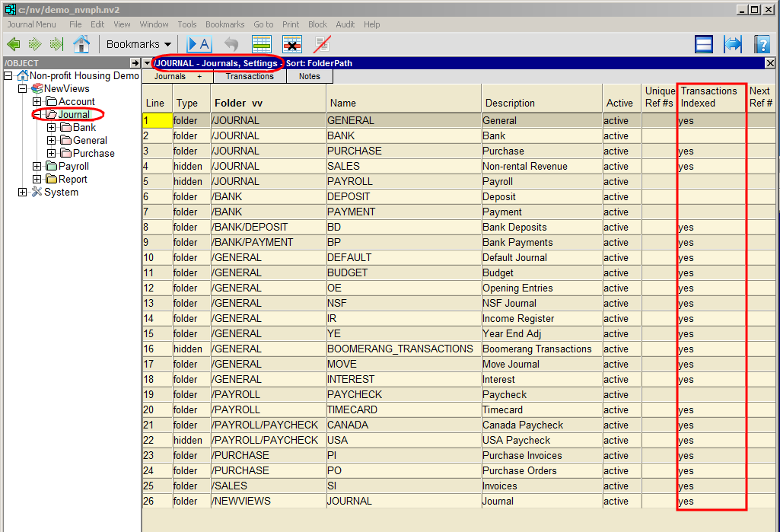Click the home icon in toolbar
The width and height of the screenshot is (780, 532).
tap(81, 44)
